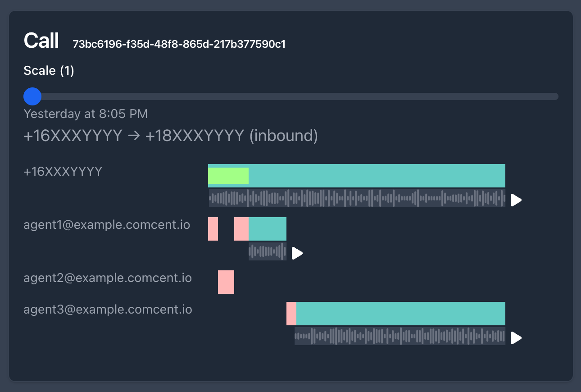Play agent3's audio recording
581x392 pixels.
click(516, 338)
